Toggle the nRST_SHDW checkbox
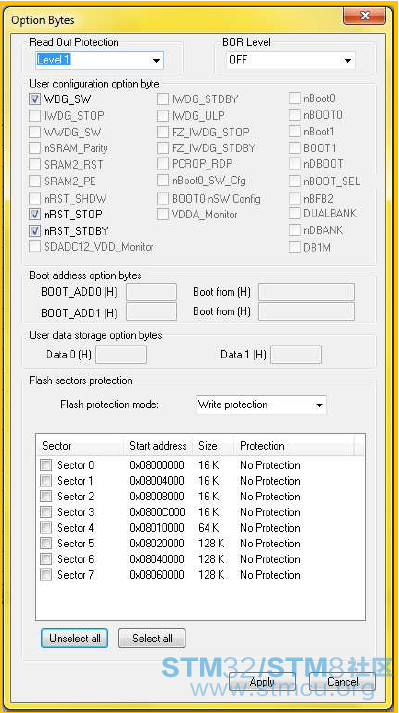 35,198
